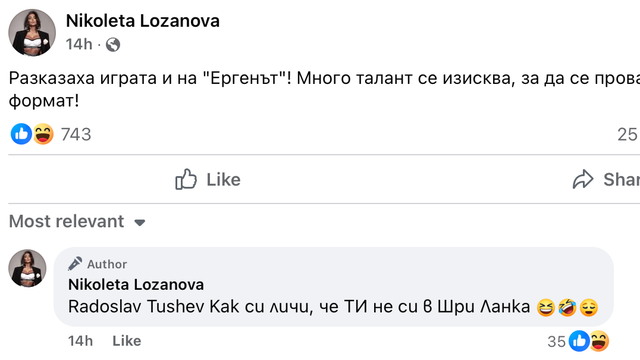Click the post's 14h timestamp
The width and height of the screenshot is (640, 360).
pos(79,44)
